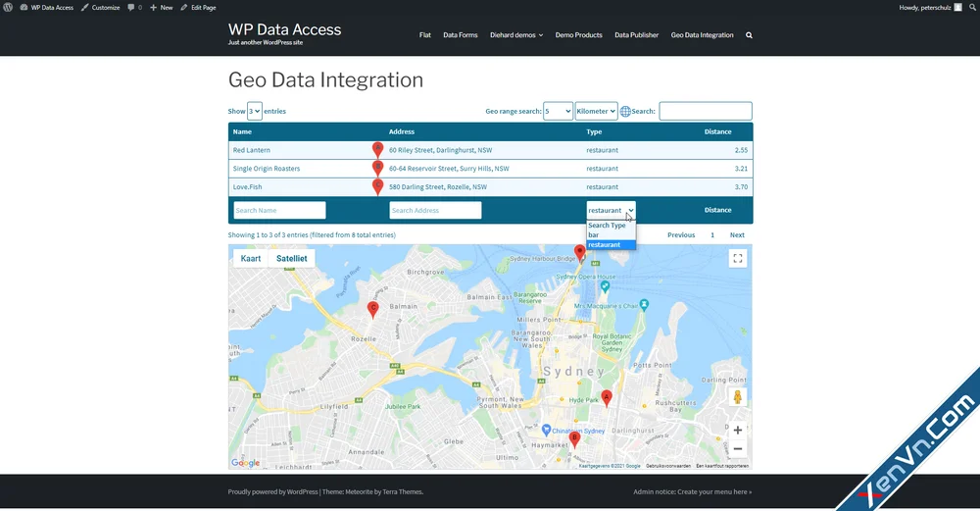Click the globe icon next to Search
The image size is (980, 511).
coord(625,112)
